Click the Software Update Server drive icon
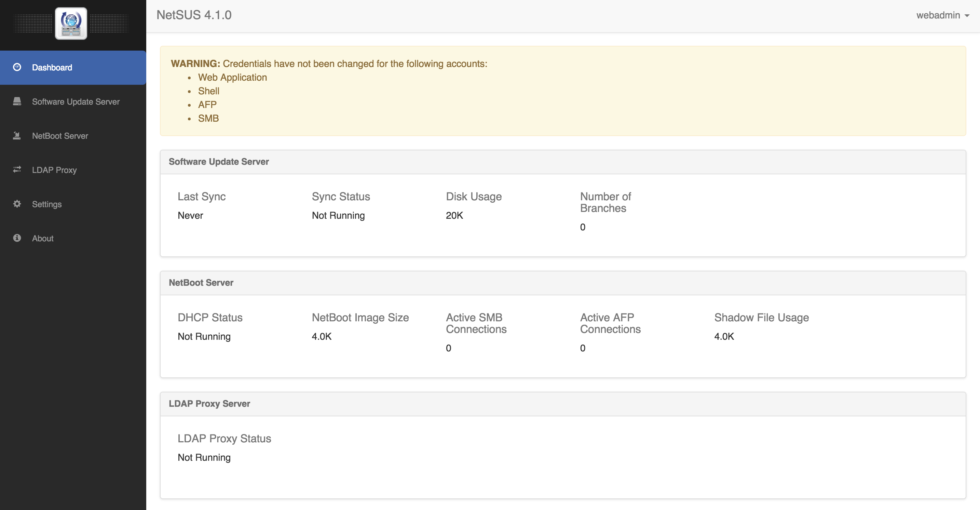 click(17, 101)
